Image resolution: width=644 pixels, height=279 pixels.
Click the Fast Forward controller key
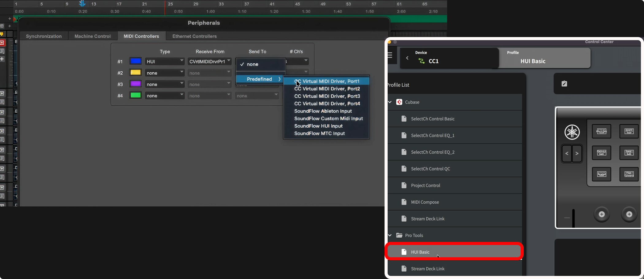coord(629,174)
